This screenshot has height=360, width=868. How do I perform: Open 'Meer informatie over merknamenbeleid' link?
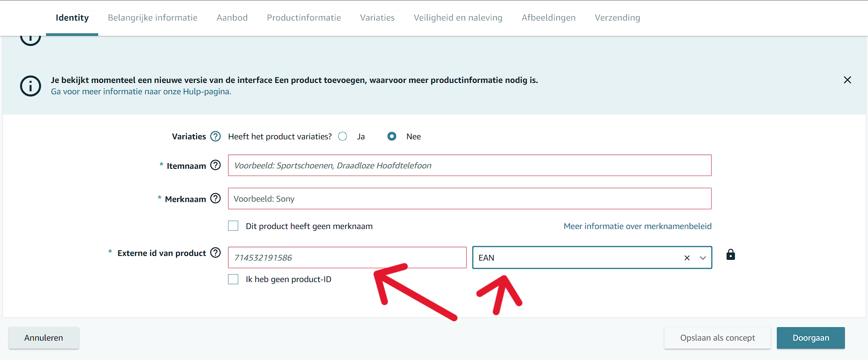click(637, 226)
